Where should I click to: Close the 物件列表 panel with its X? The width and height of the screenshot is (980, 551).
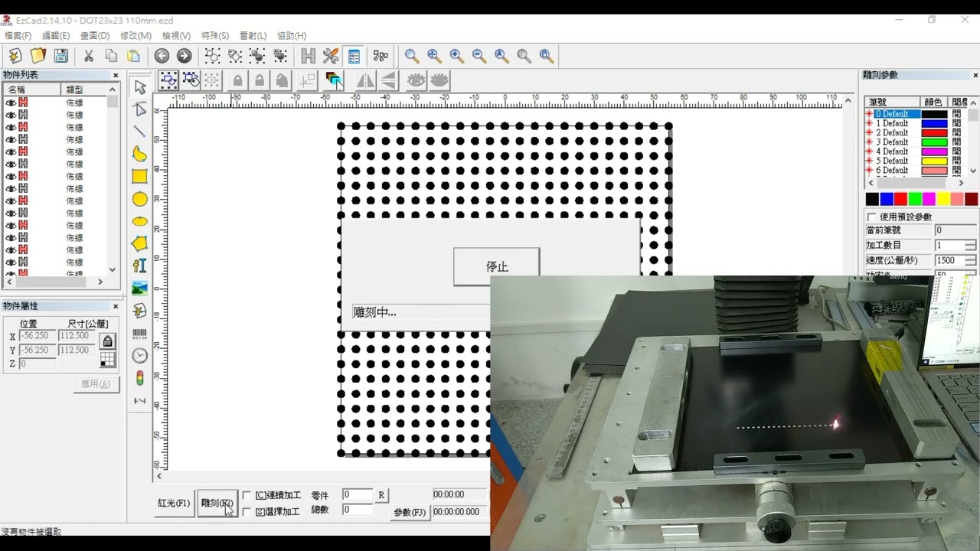(x=116, y=75)
